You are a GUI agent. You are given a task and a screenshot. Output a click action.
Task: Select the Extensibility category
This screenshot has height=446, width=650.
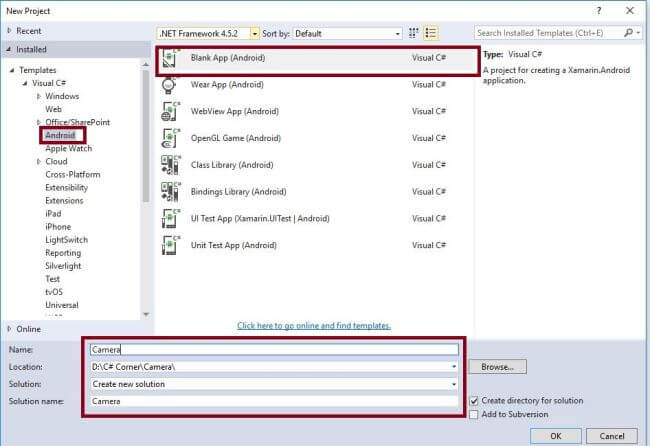pyautogui.click(x=67, y=188)
